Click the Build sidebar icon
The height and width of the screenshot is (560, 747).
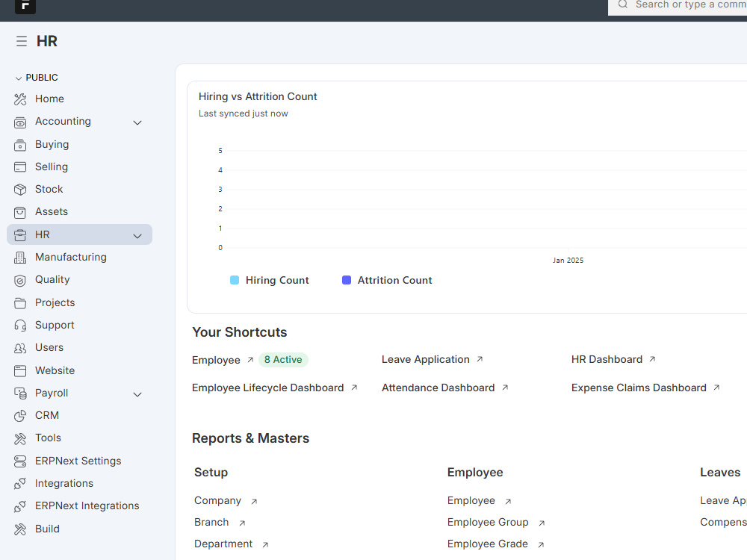click(x=20, y=529)
